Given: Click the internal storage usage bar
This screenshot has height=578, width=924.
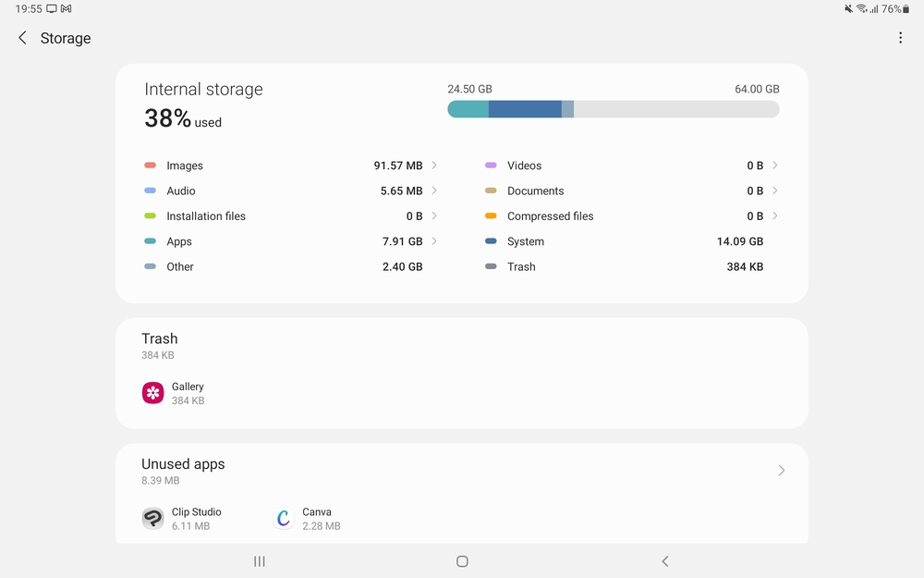Looking at the screenshot, I should [613, 109].
